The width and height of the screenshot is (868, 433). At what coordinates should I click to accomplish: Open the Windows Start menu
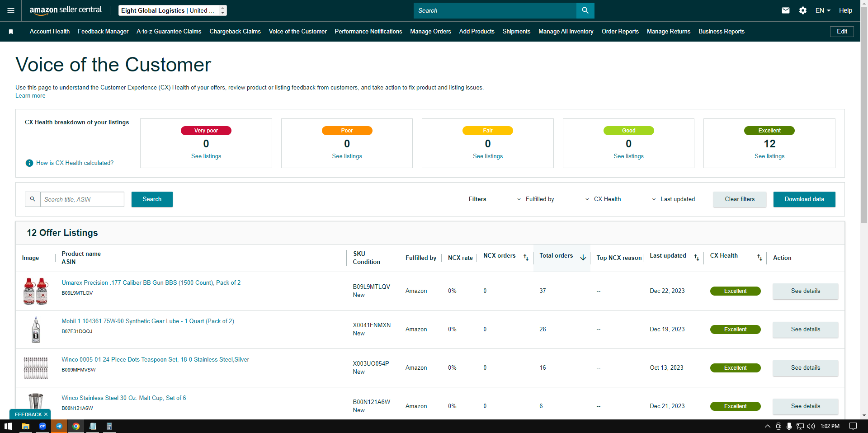[x=8, y=426]
